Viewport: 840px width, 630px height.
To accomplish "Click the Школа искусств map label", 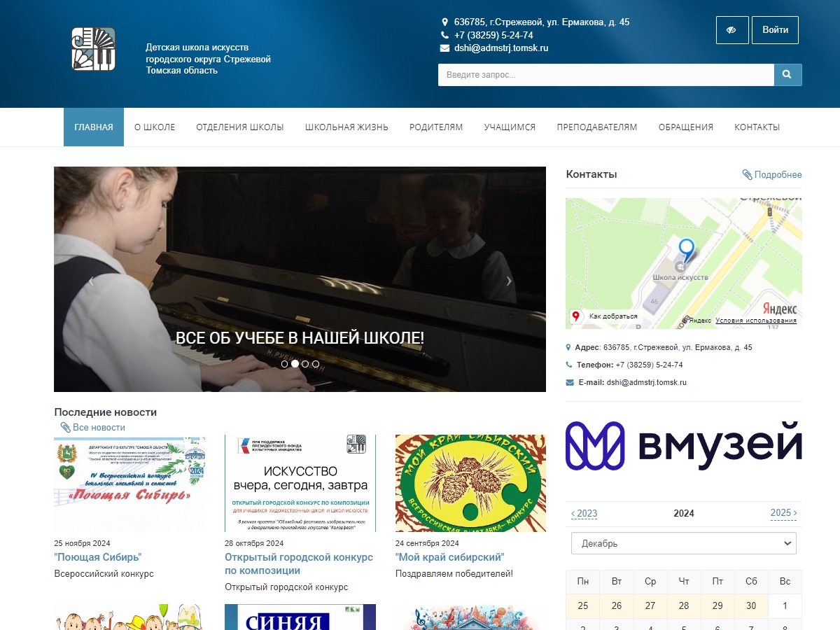I will [680, 278].
